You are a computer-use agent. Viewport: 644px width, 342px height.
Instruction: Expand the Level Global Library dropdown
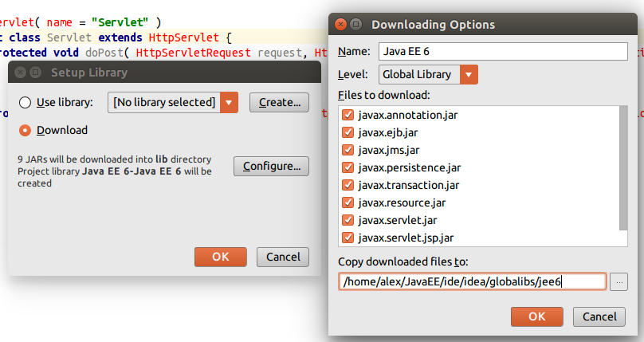[469, 75]
